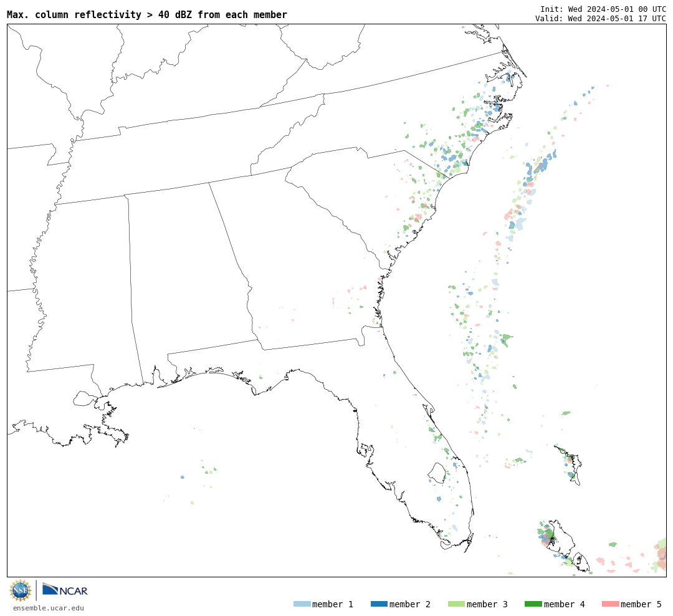
Task: Click the member 2 dark blue swatch
Action: coord(379,604)
